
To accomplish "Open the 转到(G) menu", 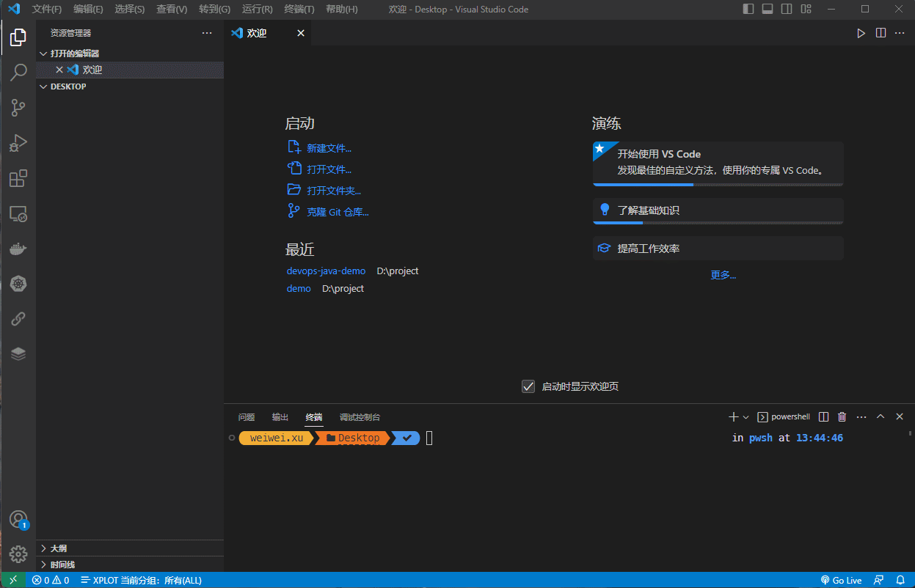I will tap(214, 10).
